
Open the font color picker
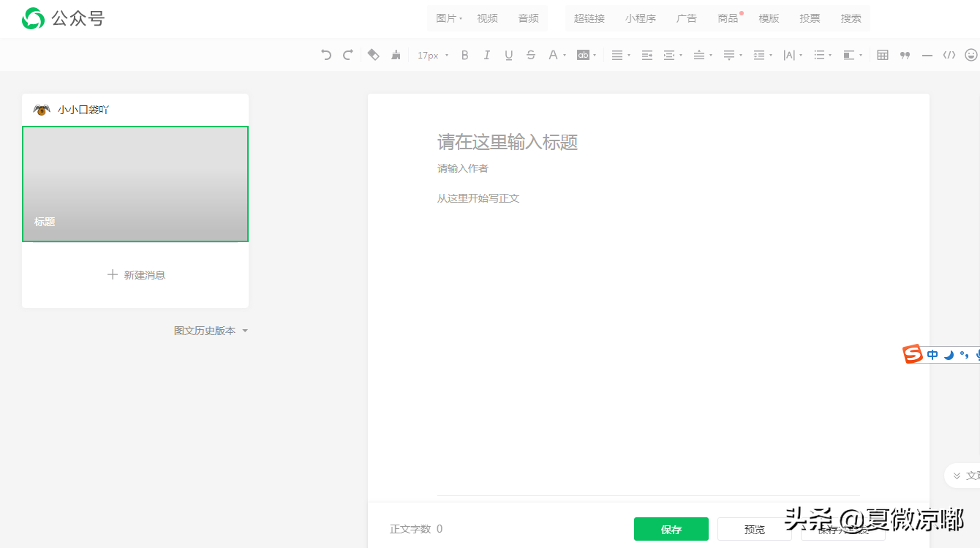click(554, 54)
